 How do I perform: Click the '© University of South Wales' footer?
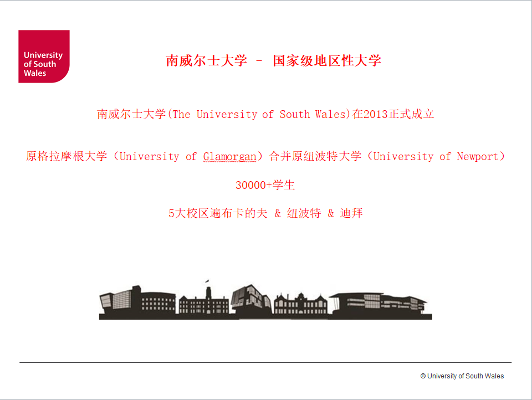[x=462, y=376]
